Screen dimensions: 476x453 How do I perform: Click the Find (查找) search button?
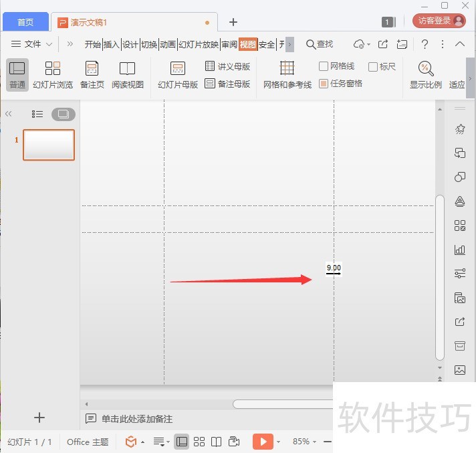pos(320,44)
